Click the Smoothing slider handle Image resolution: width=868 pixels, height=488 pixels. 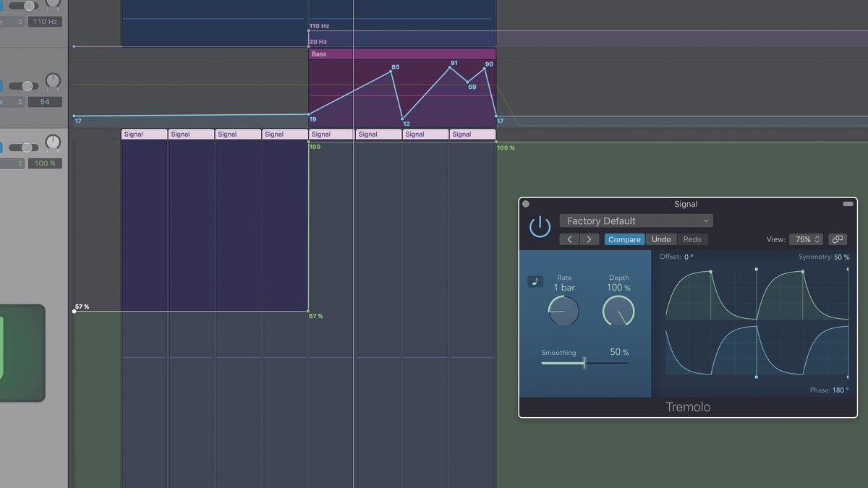coord(583,364)
